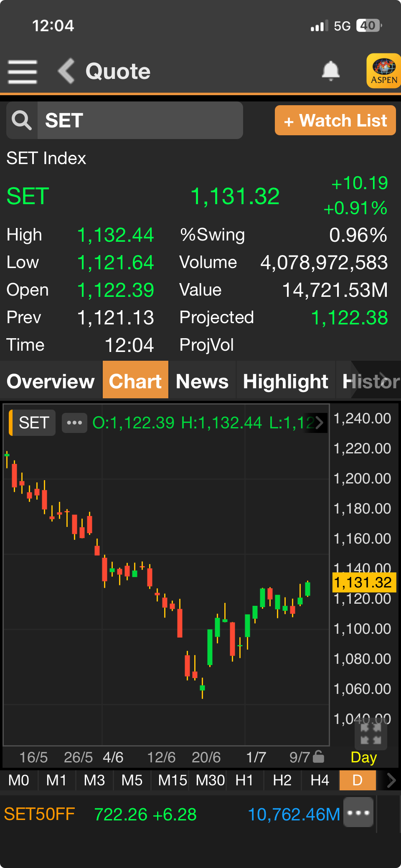401x868 pixels.
Task: Tap the search magnifier icon
Action: click(22, 121)
